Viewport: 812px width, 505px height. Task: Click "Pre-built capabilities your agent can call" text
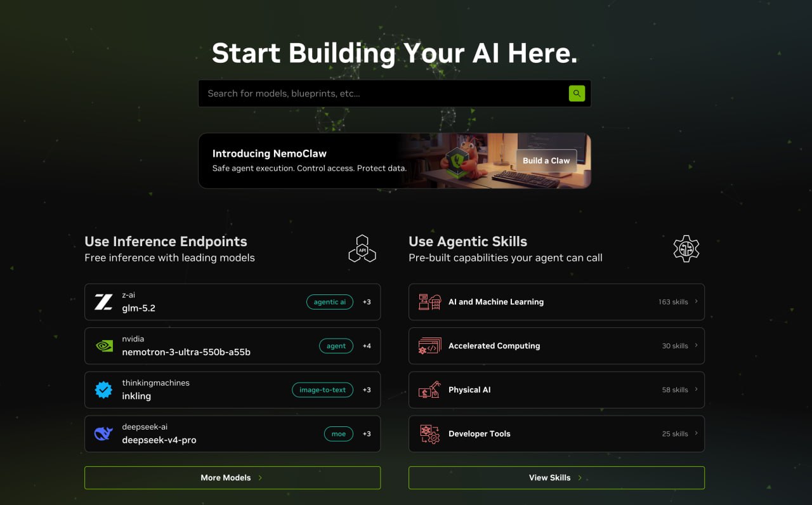point(506,258)
